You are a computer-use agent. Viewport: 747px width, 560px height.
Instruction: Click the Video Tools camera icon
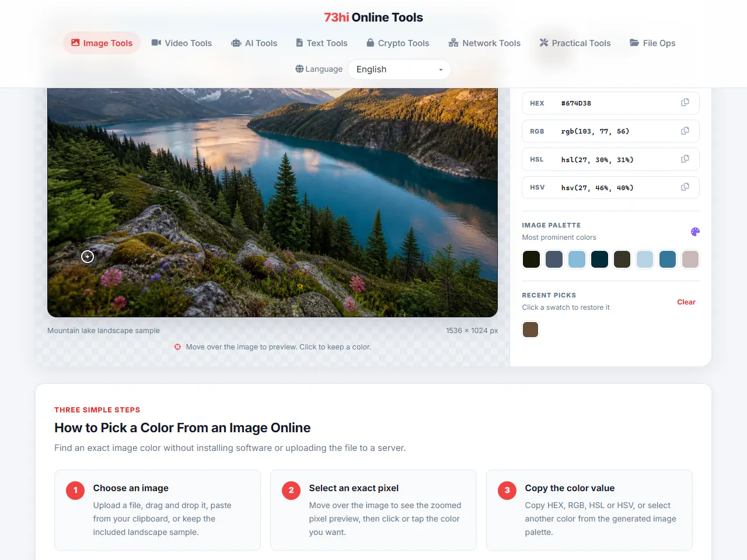tap(156, 43)
